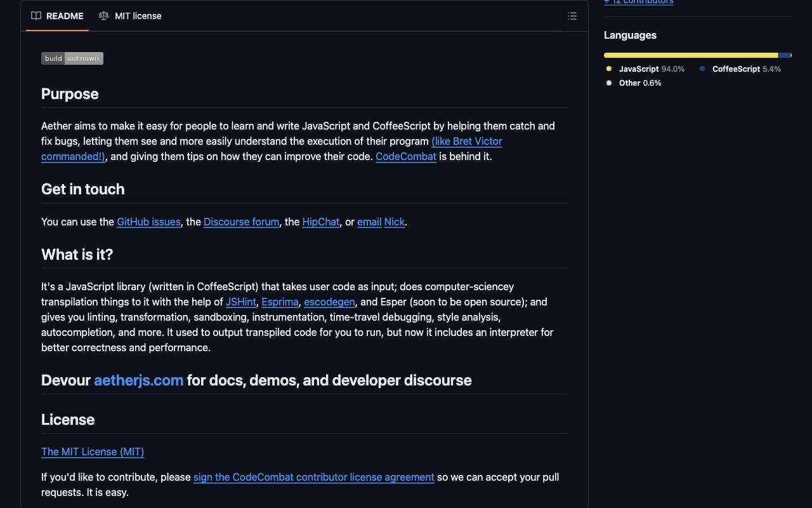Screen dimensions: 812x508
Task: Click the scale icon beside MIT license
Action: click(103, 16)
